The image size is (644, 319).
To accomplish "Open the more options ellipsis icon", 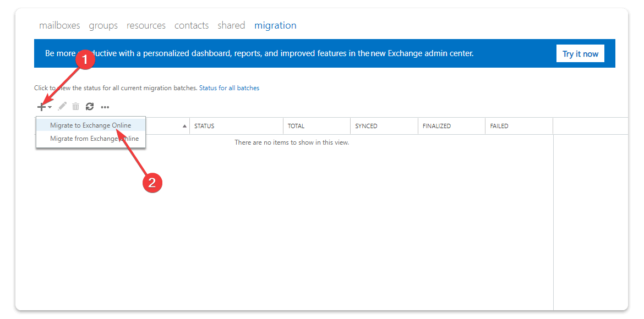I will [105, 107].
